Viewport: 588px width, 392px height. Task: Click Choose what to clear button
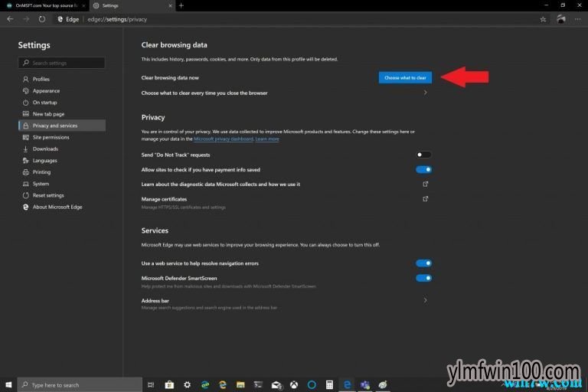point(404,77)
